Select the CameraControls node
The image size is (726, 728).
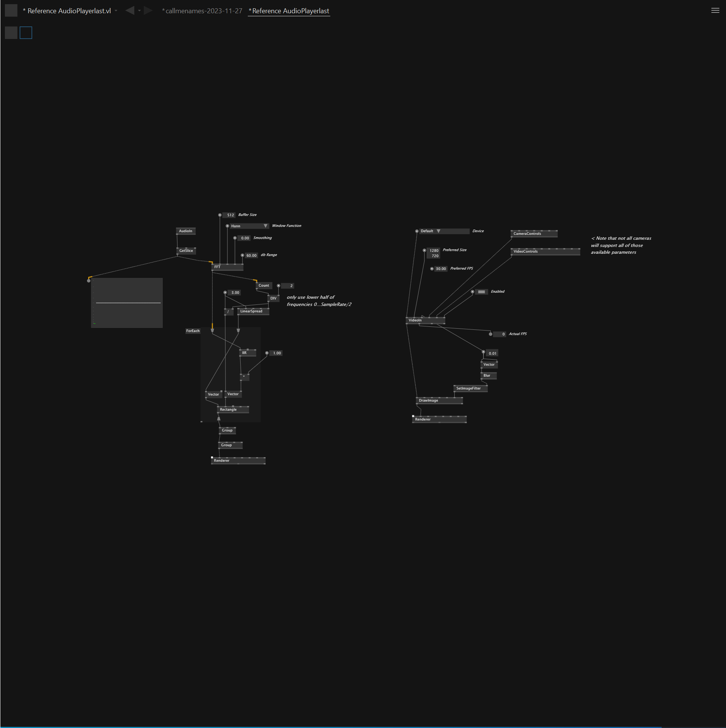coord(534,234)
